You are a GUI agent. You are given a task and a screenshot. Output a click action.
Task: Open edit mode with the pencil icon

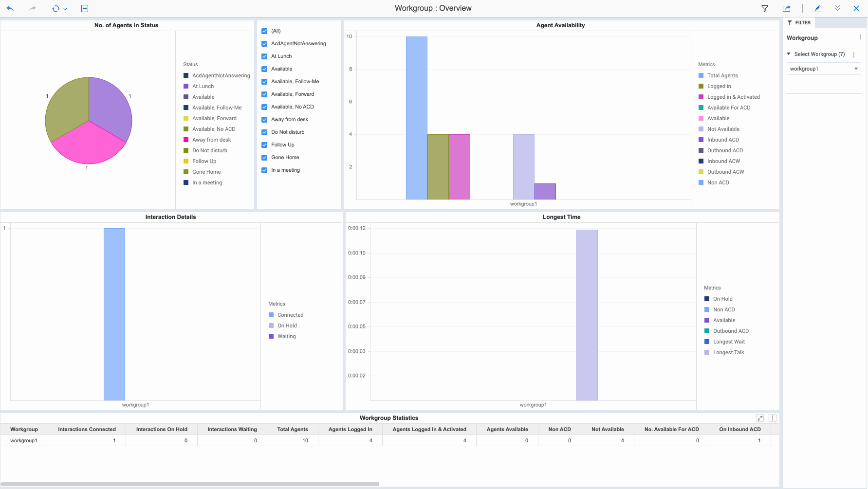(817, 8)
